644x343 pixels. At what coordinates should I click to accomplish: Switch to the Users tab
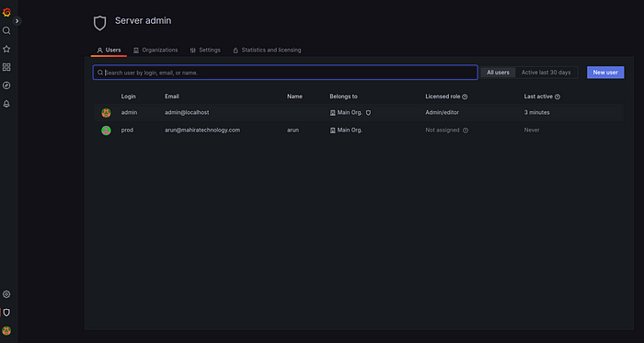(109, 50)
